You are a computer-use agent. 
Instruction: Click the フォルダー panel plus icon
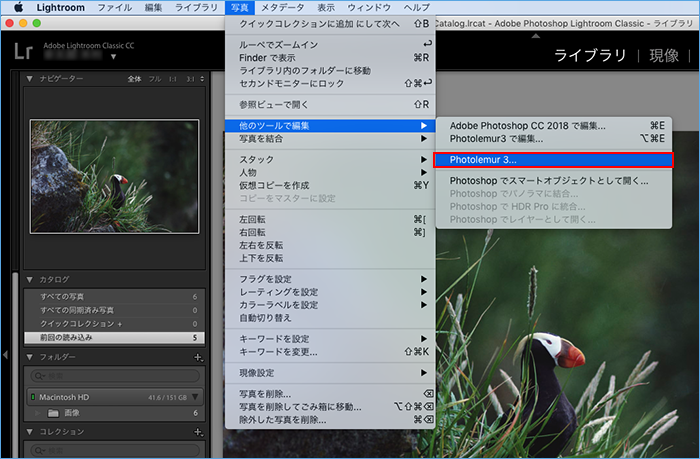(x=198, y=357)
